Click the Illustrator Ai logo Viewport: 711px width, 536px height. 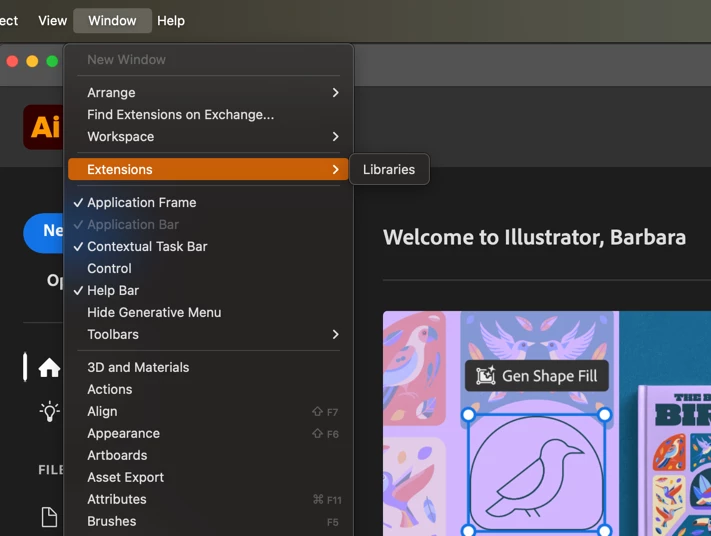point(44,127)
